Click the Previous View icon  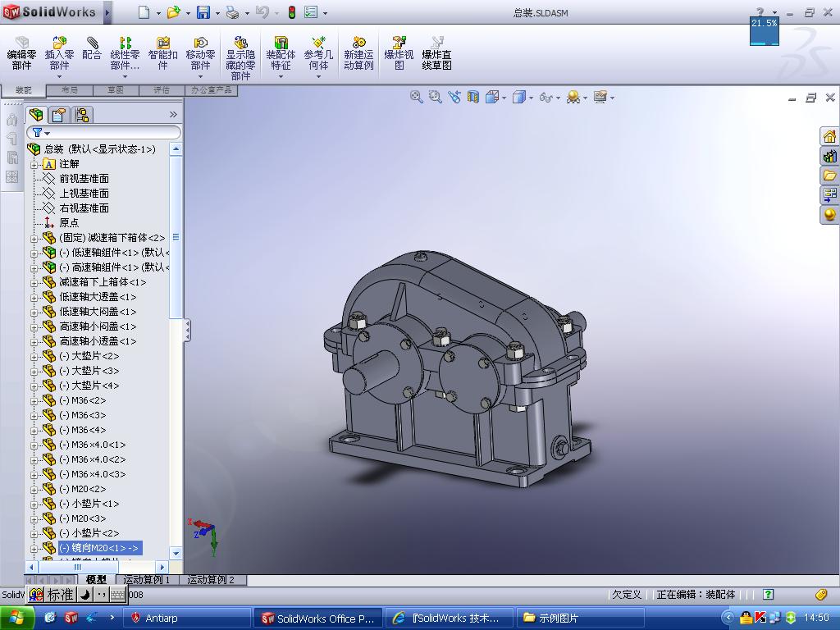coord(454,97)
